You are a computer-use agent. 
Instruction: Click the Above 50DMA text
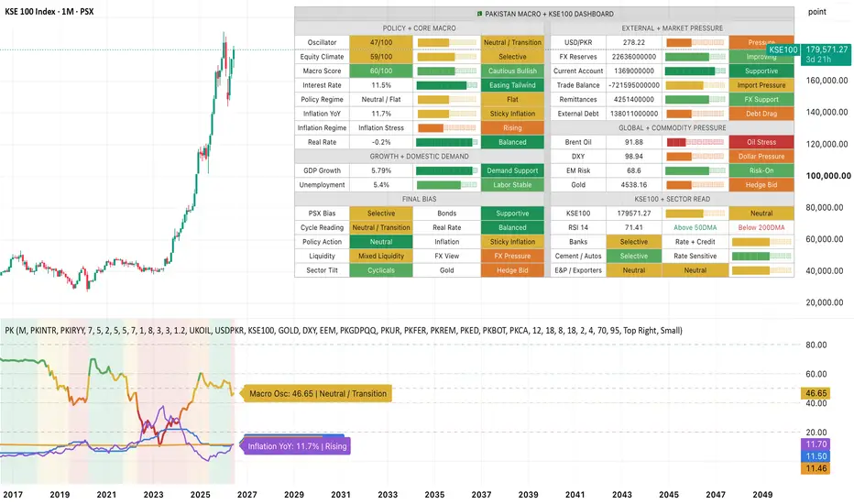click(695, 228)
